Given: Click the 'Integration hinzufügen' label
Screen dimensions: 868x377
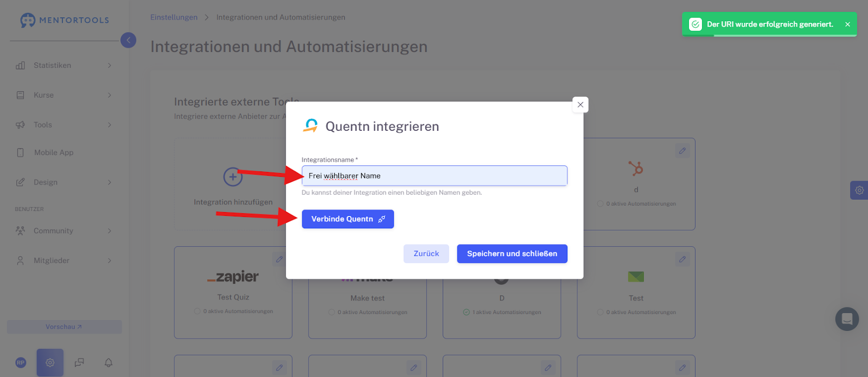Looking at the screenshot, I should [x=233, y=202].
